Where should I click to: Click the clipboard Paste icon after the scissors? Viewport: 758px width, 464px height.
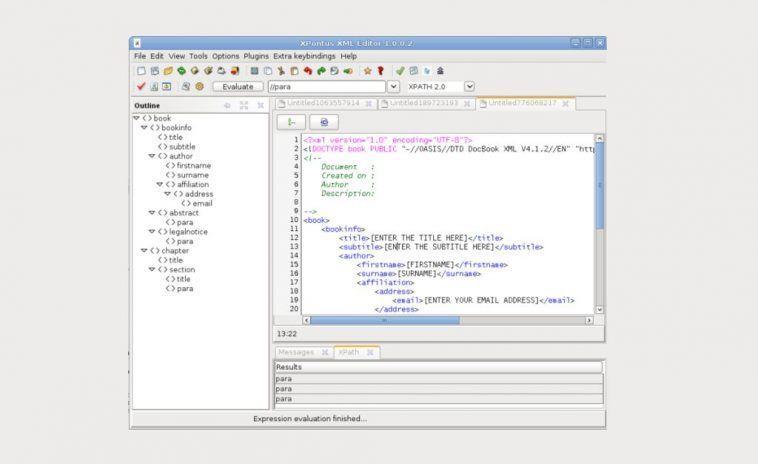pyautogui.click(x=294, y=71)
